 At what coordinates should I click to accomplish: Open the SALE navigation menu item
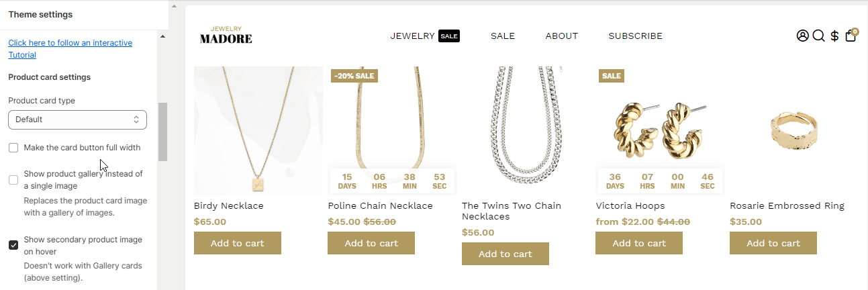click(503, 36)
